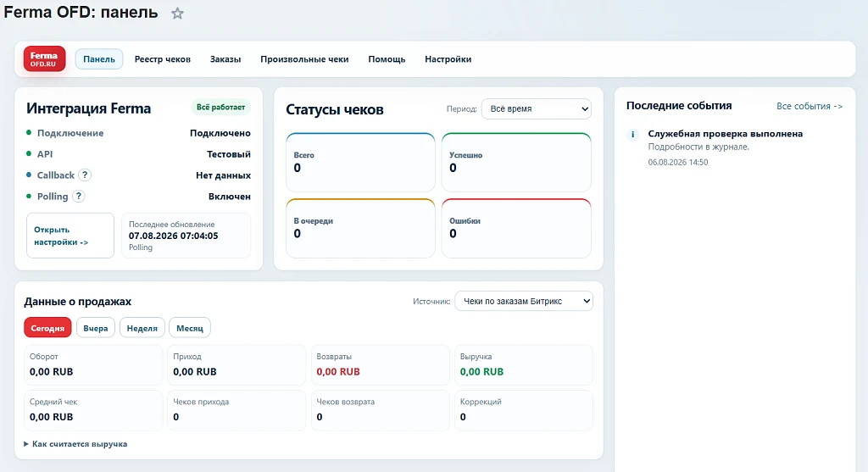
Task: Click the 'Последние события' heading
Action: (679, 106)
